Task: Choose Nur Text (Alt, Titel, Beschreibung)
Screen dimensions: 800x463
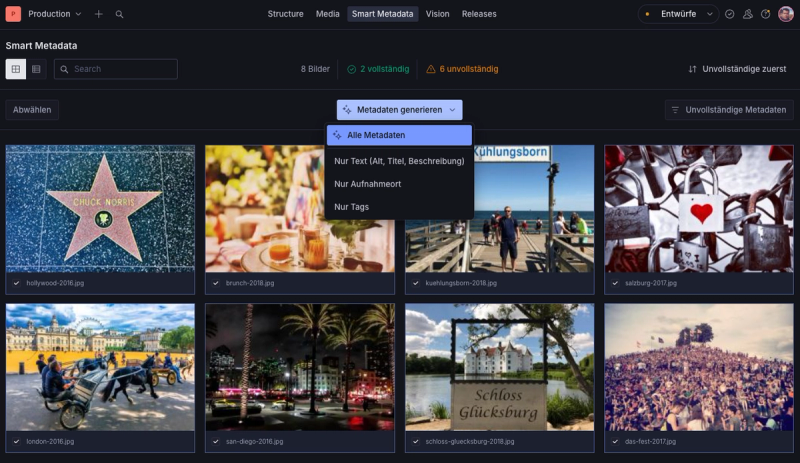Action: [x=399, y=161]
